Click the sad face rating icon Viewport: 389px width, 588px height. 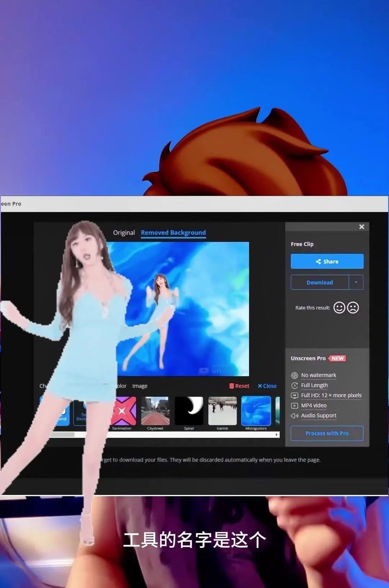point(353,308)
